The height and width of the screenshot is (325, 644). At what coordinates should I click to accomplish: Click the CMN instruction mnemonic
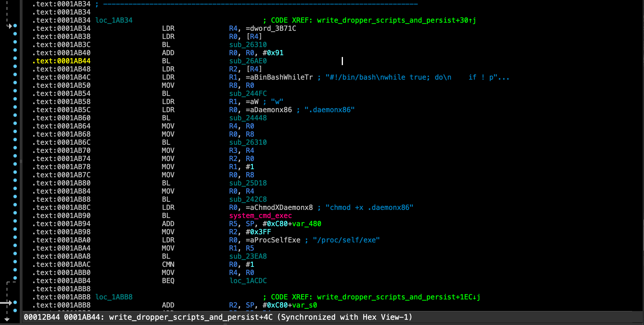coord(168,265)
